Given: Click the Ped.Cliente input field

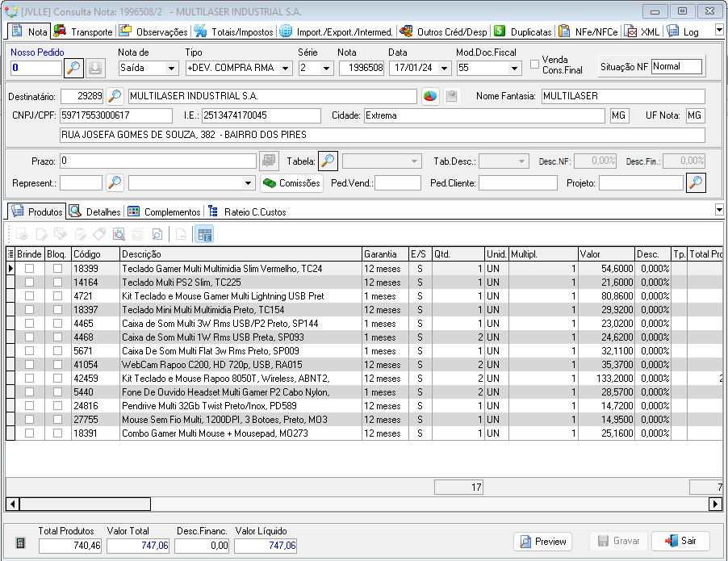Looking at the screenshot, I should 517,183.
